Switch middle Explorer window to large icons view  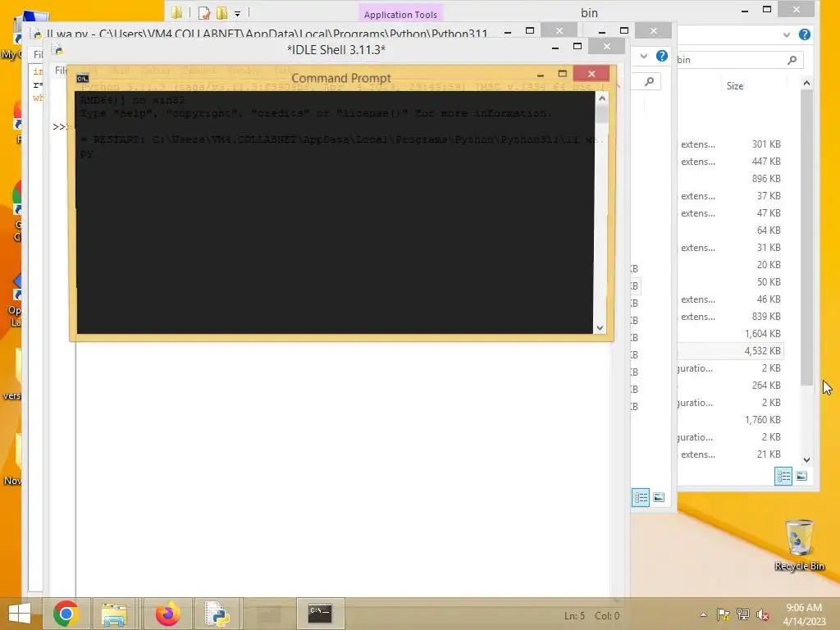659,497
